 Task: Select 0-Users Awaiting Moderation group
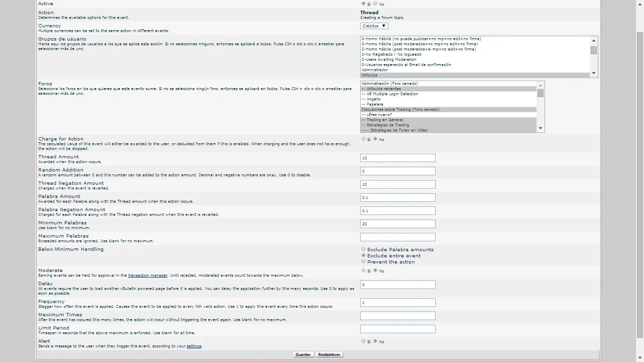475,59
